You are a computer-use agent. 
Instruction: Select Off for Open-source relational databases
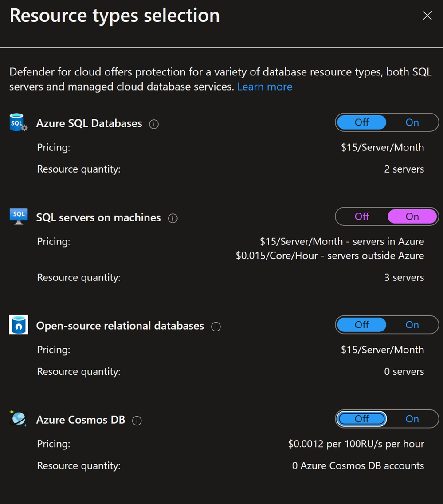[362, 325]
